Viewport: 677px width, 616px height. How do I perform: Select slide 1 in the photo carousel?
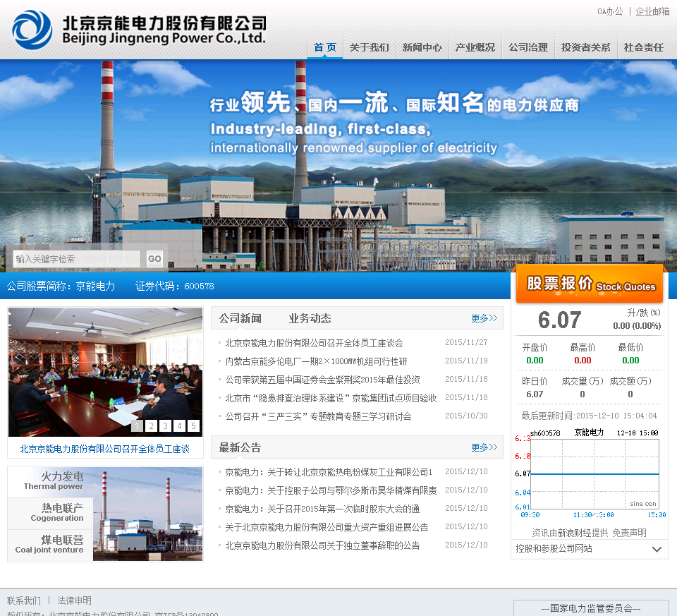point(137,426)
